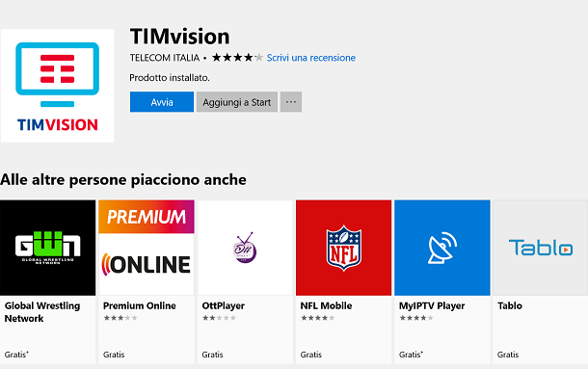Click the TIMvision heading text
Image resolution: width=588 pixels, height=369 pixels.
coord(179,37)
